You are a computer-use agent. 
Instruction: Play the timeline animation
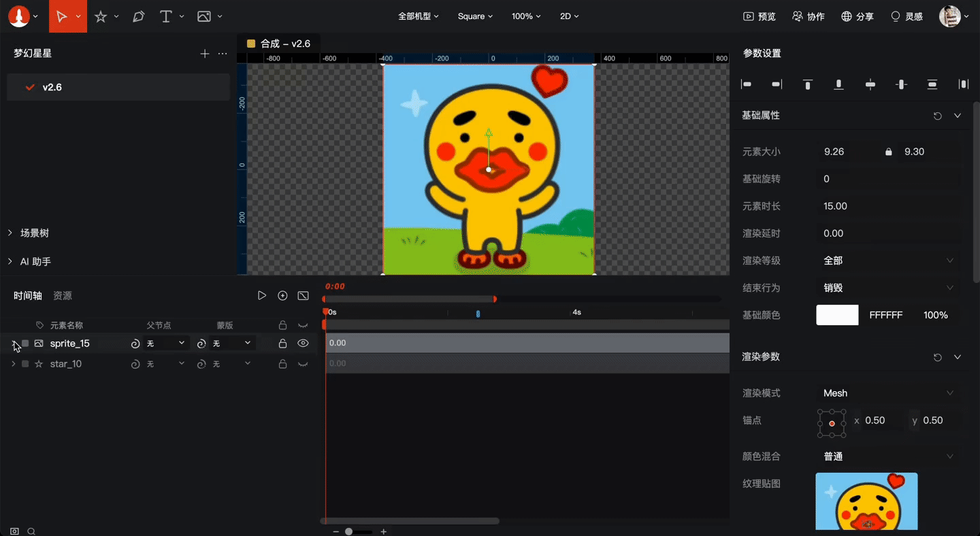pyautogui.click(x=261, y=295)
